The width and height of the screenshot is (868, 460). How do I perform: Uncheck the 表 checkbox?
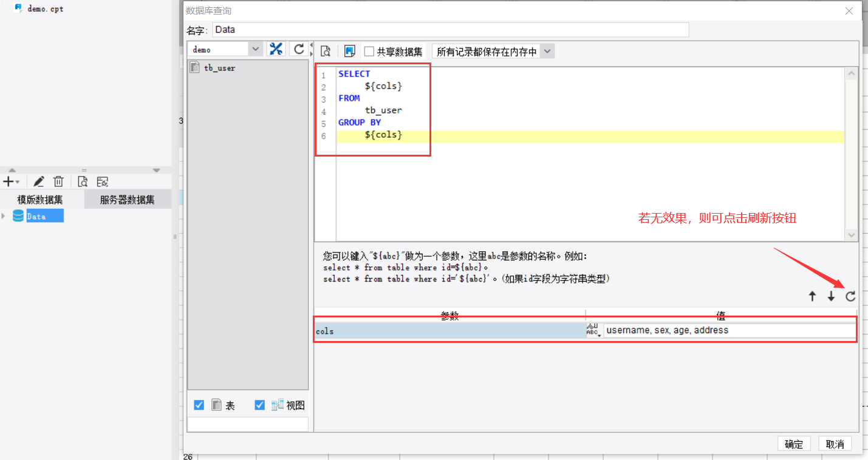point(199,405)
